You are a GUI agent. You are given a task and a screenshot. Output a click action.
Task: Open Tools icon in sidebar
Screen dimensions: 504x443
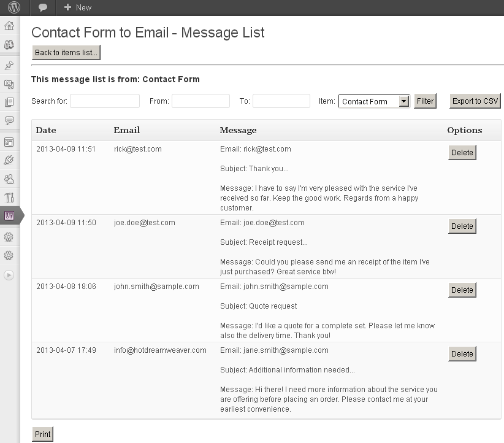[x=9, y=198]
